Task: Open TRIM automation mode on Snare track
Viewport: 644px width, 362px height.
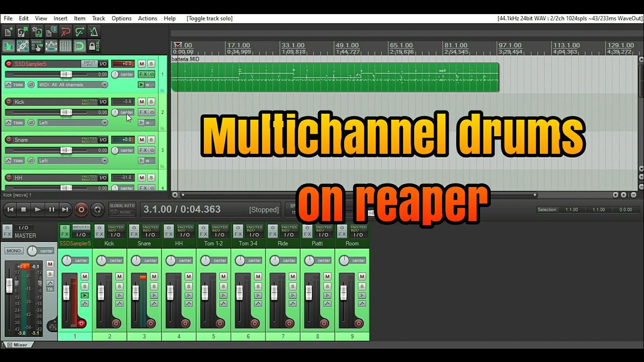Action: coord(15,161)
